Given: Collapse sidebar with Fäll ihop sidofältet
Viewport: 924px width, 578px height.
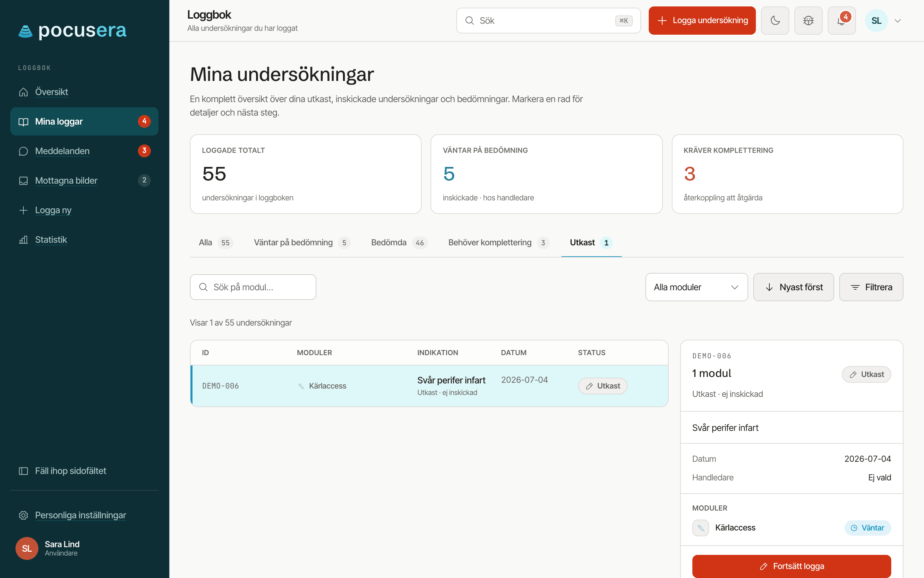Looking at the screenshot, I should [x=84, y=470].
